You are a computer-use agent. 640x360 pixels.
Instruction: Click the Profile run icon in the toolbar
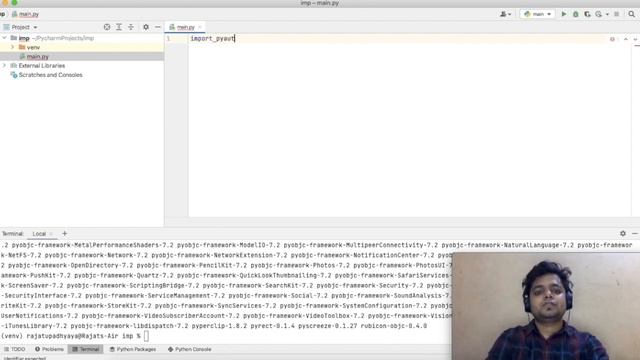pos(598,14)
